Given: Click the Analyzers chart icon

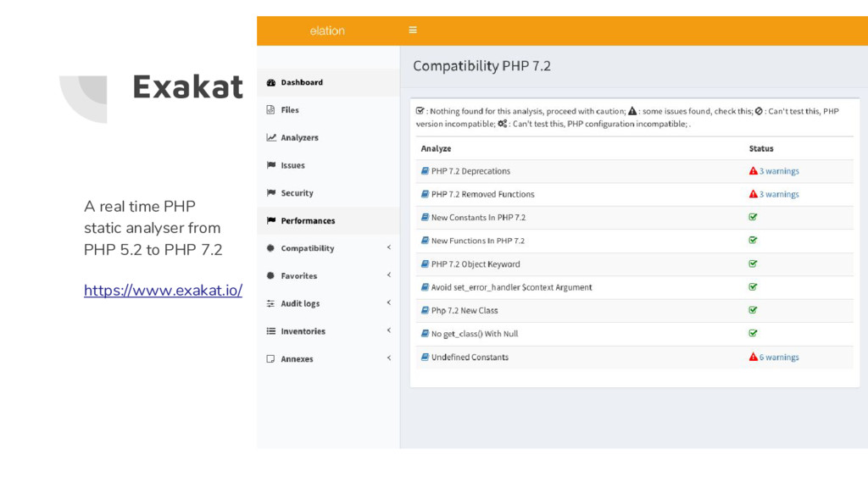Looking at the screenshot, I should 270,137.
